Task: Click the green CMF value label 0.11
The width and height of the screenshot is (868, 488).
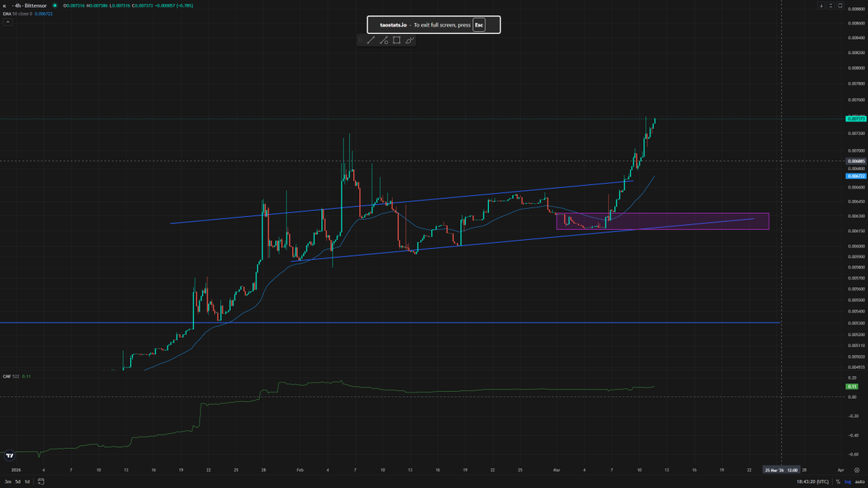Action: [851, 387]
